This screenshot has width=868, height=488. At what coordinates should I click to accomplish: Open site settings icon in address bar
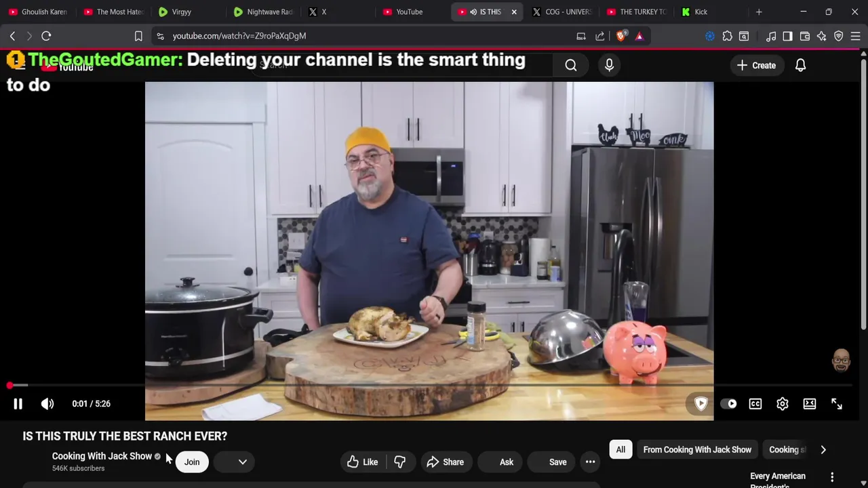(159, 36)
